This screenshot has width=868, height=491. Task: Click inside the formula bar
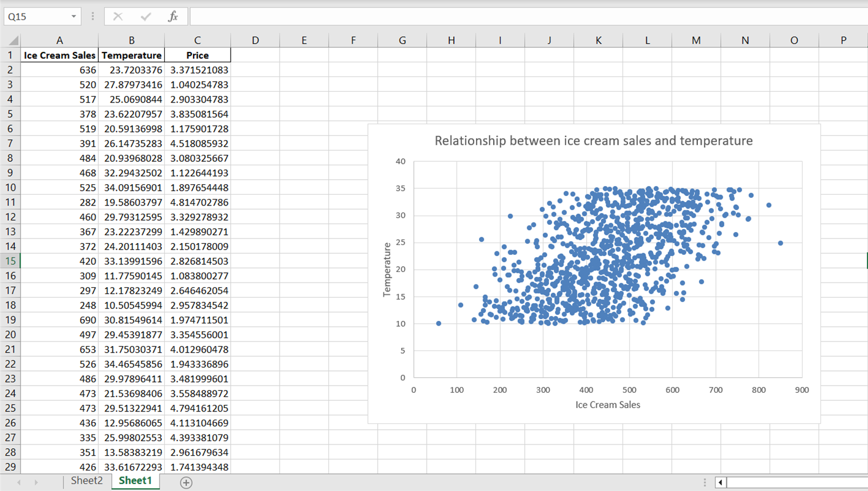[412, 16]
